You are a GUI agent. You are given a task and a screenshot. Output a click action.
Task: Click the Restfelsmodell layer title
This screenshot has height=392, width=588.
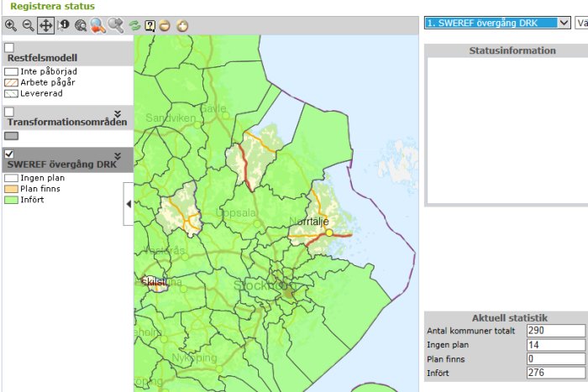point(42,58)
